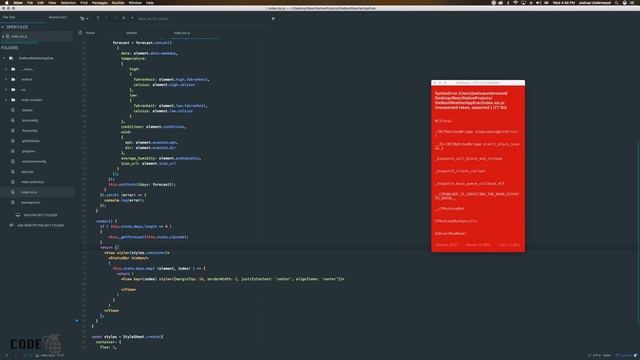
Task: Select the GSEventRunModal stack frame
Action: pos(451,233)
